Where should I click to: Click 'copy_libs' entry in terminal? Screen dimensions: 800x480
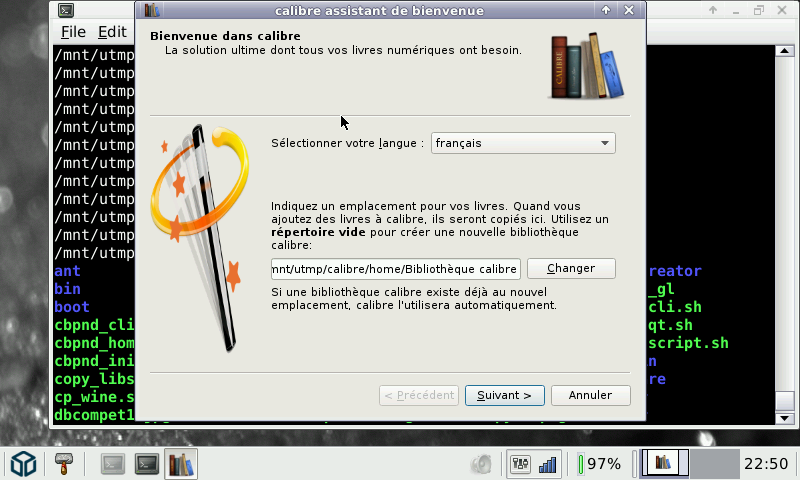pos(94,380)
